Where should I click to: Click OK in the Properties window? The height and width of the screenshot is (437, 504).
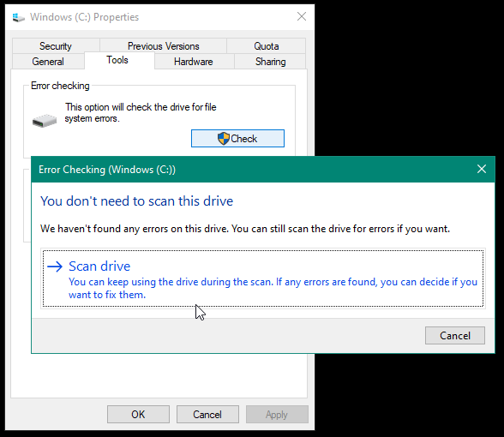tap(138, 414)
